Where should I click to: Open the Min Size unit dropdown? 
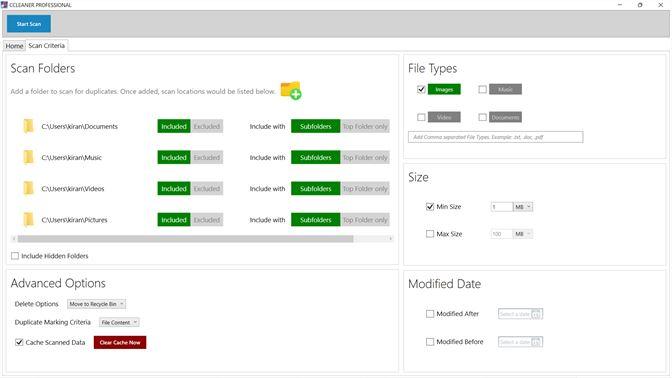(523, 207)
